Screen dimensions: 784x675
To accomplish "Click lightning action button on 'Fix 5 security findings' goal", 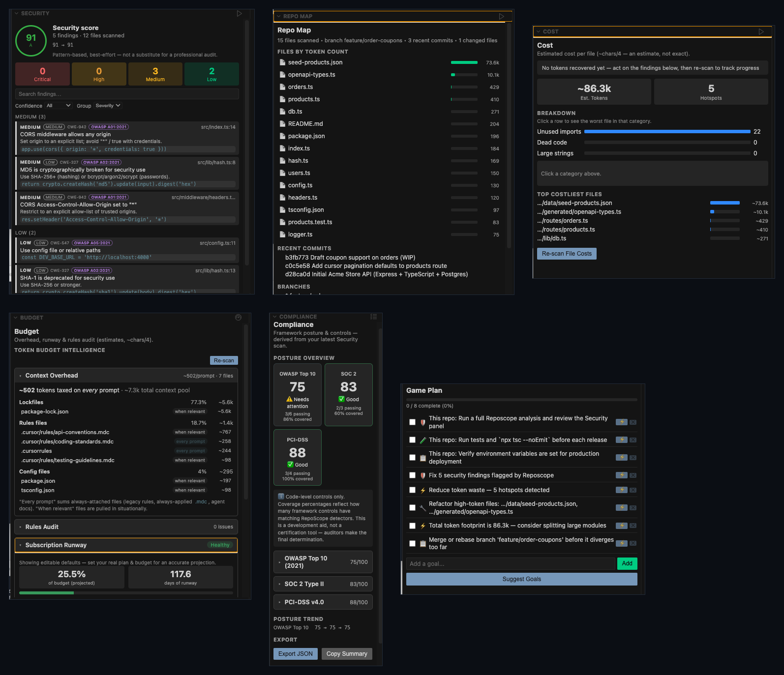I will pos(622,475).
